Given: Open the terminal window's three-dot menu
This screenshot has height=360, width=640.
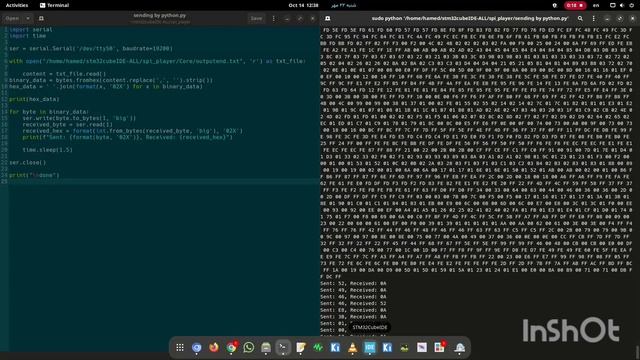Looking at the screenshot, I should coord(593,18).
